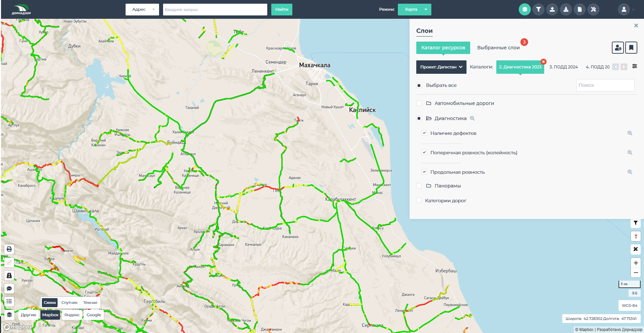Choose the Mapbox basemap provider

50,315
